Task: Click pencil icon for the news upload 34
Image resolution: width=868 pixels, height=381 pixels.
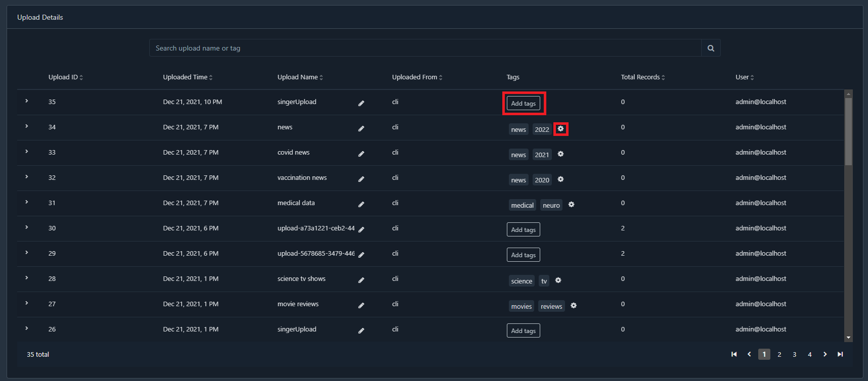Action: click(x=361, y=128)
